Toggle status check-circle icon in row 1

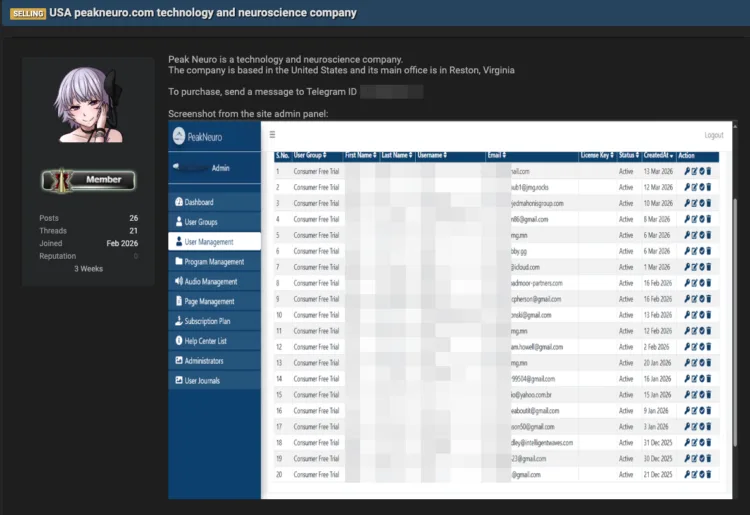pos(702,171)
